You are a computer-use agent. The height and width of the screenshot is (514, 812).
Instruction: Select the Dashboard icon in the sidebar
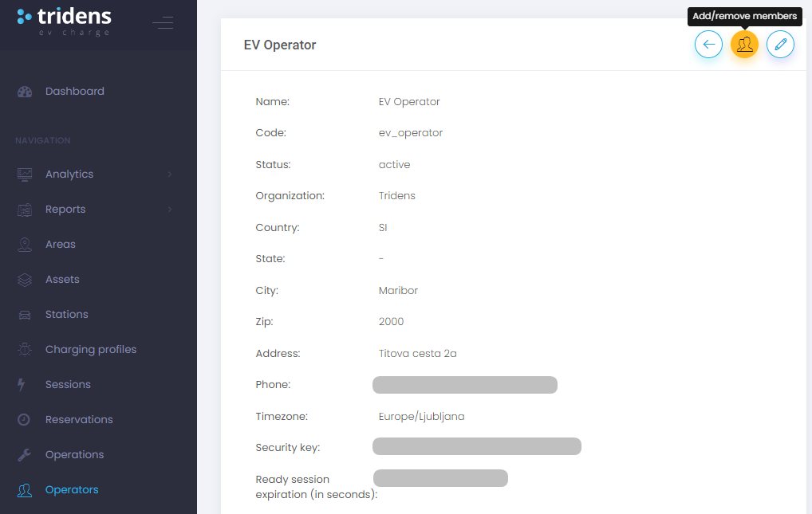point(24,91)
